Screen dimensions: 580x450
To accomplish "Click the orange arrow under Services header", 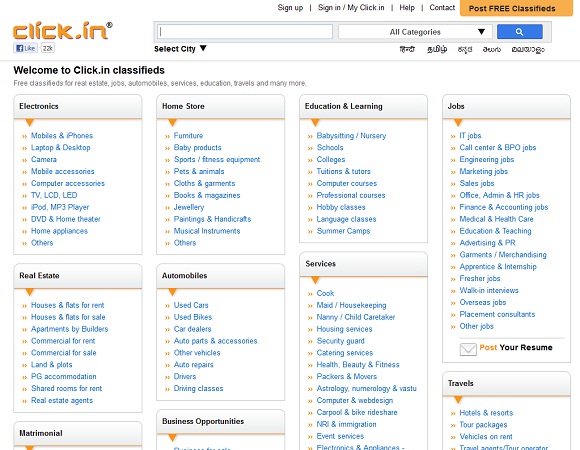I will point(315,280).
